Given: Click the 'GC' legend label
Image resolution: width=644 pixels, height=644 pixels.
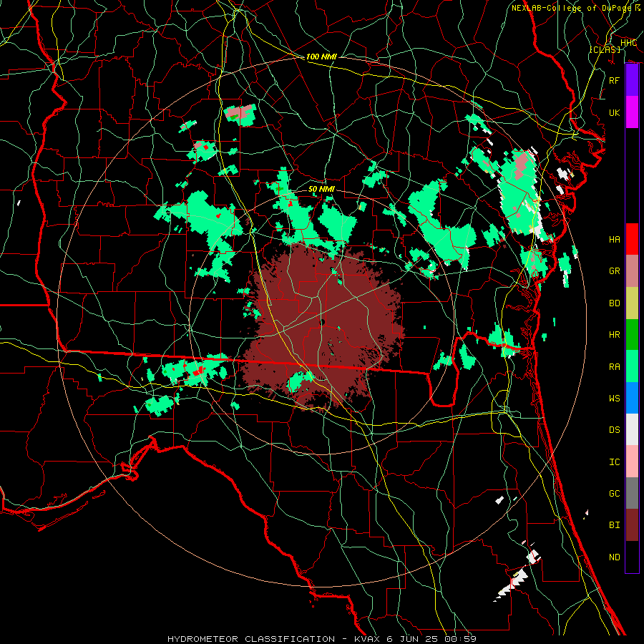Looking at the screenshot, I should click(x=615, y=494).
